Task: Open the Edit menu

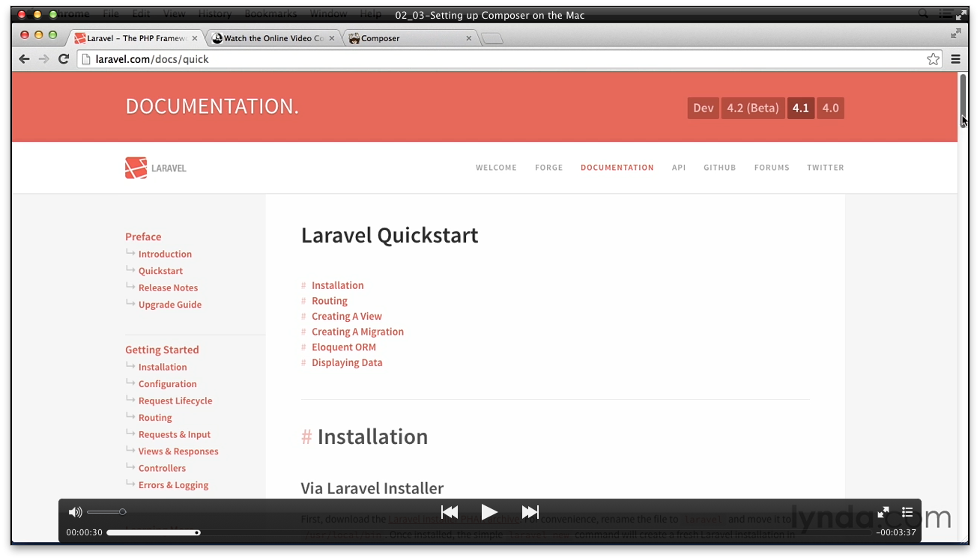Action: tap(141, 14)
